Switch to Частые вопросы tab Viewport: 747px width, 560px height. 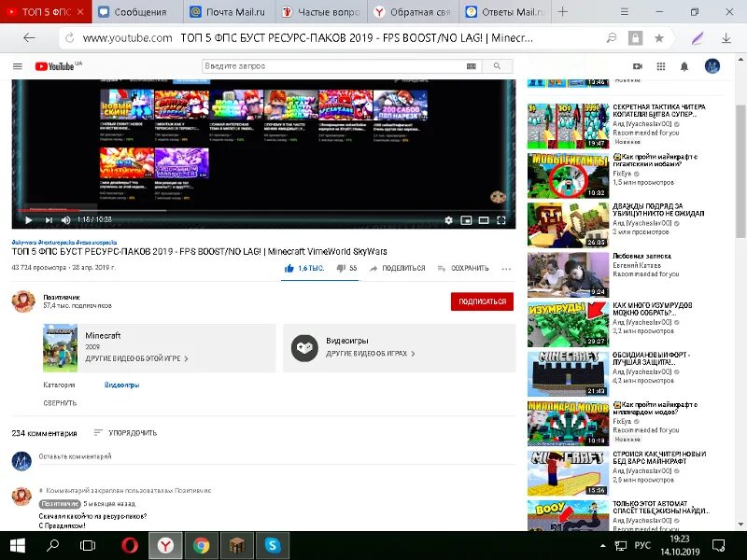(x=321, y=12)
